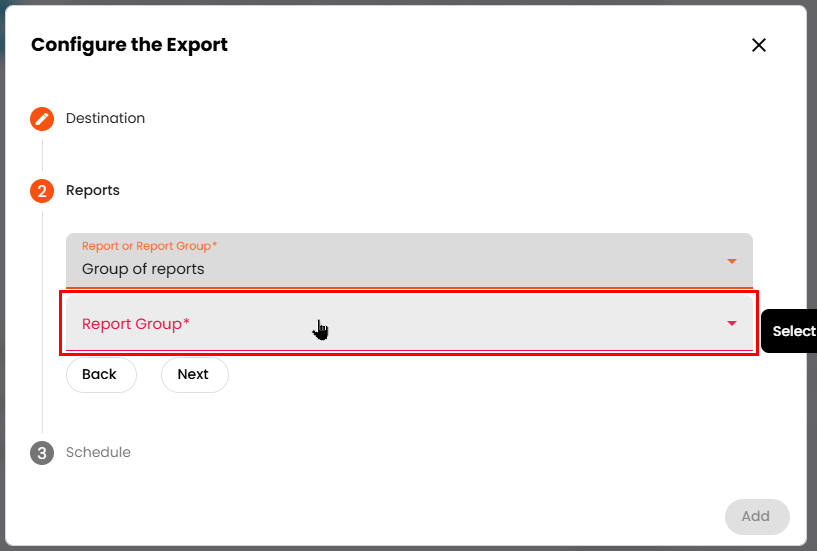
Task: Go back with the Back button
Action: [x=100, y=375]
